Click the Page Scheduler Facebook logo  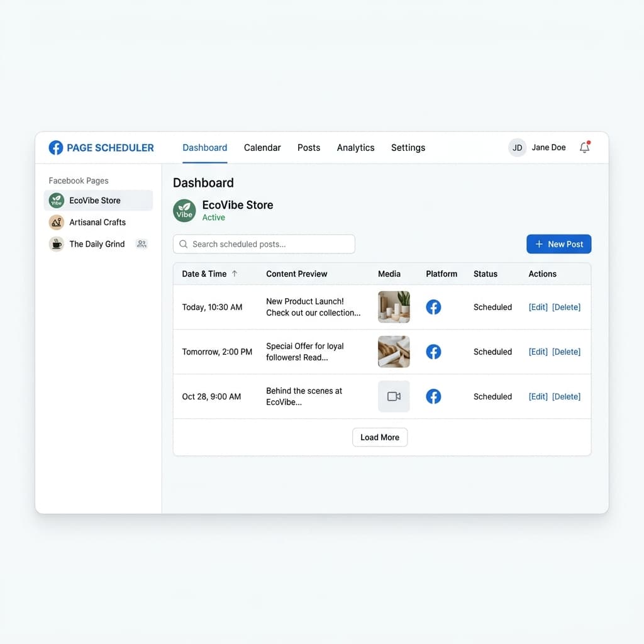point(56,147)
